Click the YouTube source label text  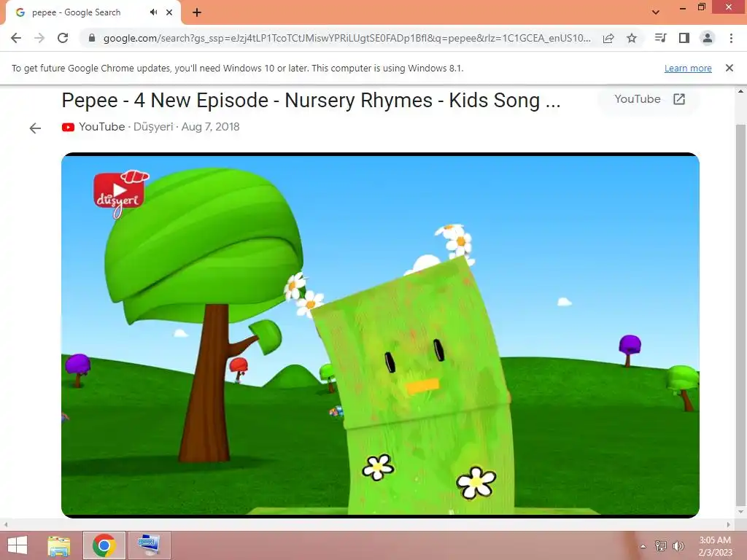click(x=101, y=127)
